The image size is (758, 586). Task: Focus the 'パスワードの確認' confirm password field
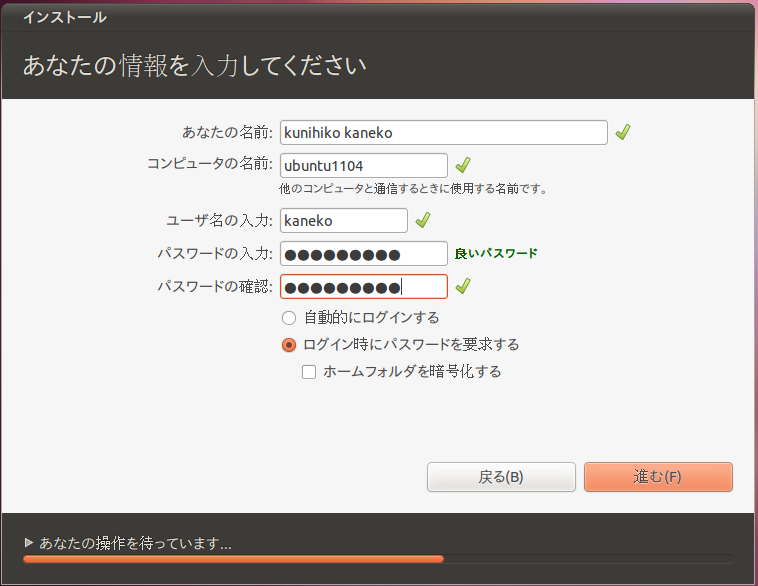click(364, 286)
